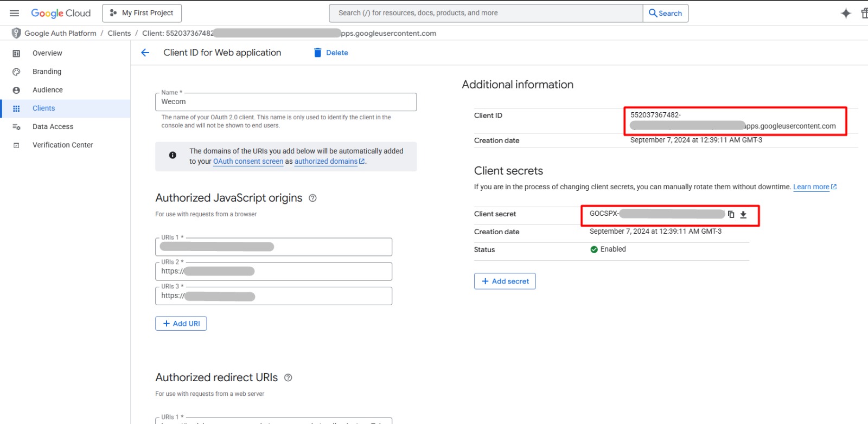Copy the client secret to clipboard
868x424 pixels.
click(731, 215)
